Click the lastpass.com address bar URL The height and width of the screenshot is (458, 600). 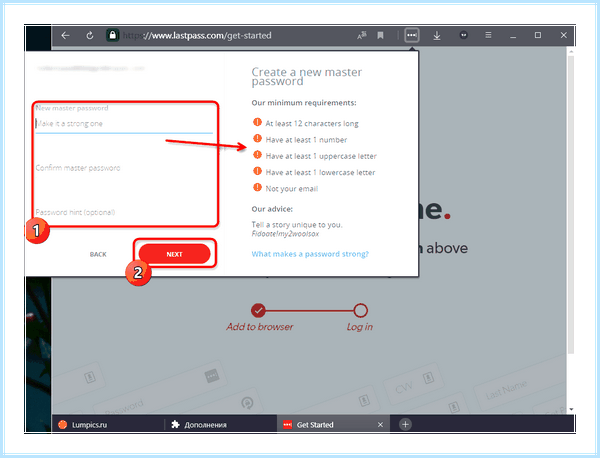tap(197, 36)
